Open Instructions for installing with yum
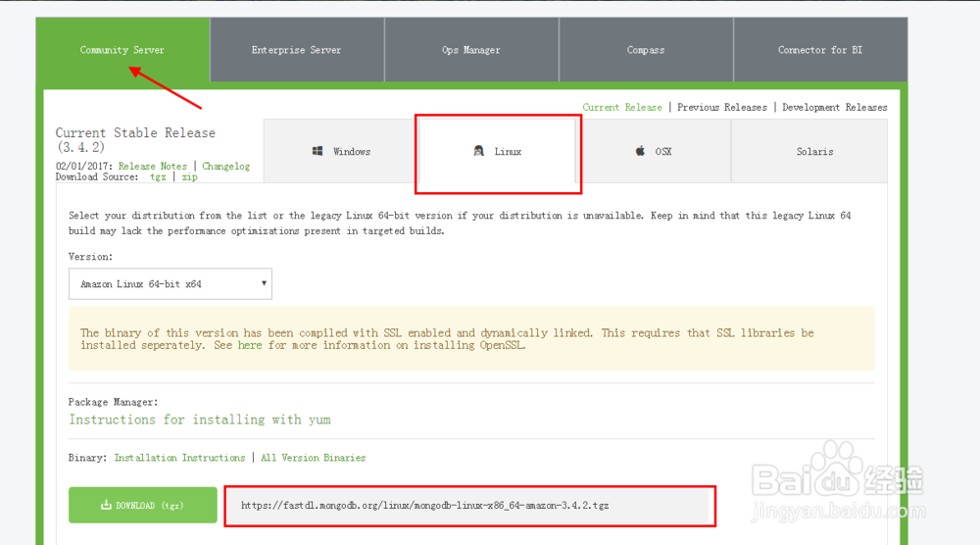This screenshot has width=980, height=545. (x=200, y=420)
